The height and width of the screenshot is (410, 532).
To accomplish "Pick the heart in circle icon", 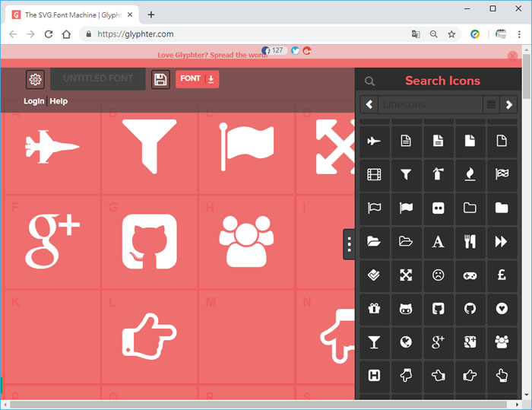I will point(502,309).
